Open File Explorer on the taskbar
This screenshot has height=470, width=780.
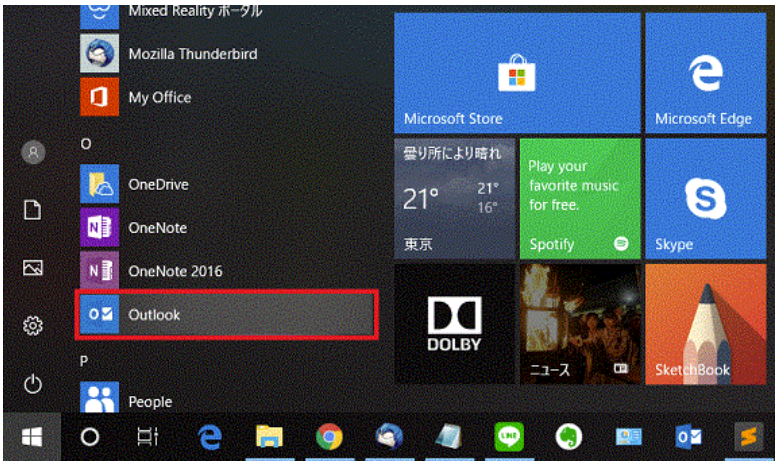[269, 437]
